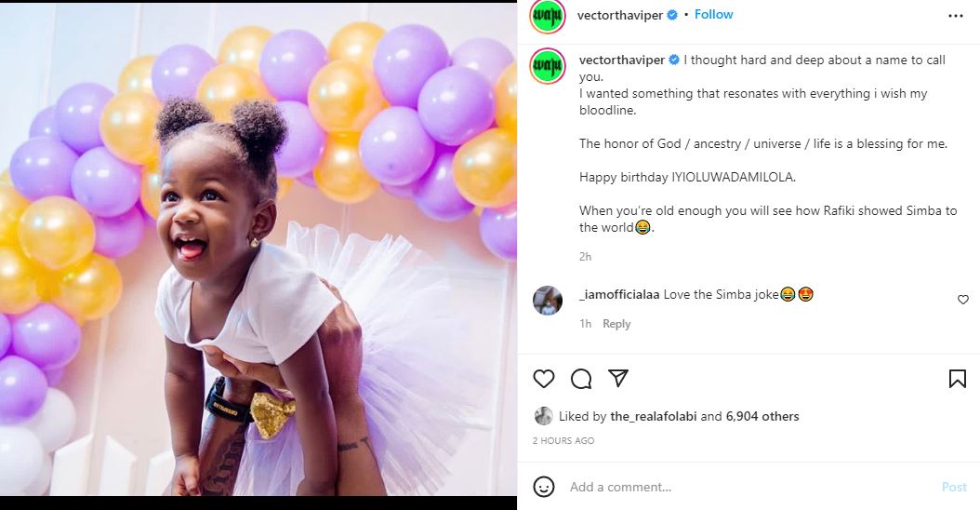Open the comment bubble icon

(x=581, y=379)
